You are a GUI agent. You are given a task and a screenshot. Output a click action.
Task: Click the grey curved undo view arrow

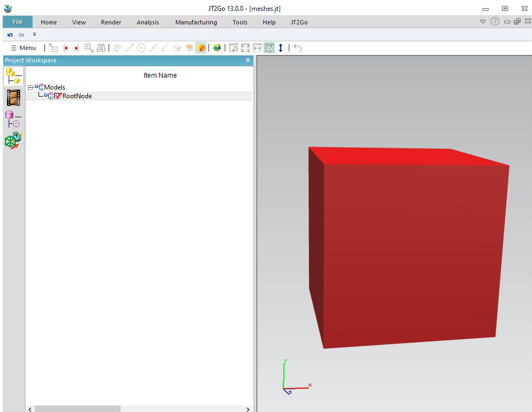coord(297,48)
